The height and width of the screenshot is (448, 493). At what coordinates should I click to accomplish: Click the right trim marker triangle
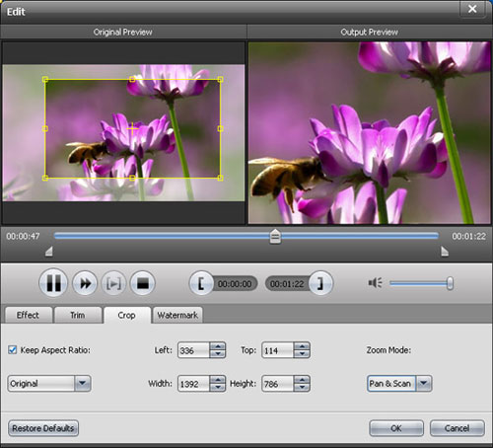pos(445,252)
